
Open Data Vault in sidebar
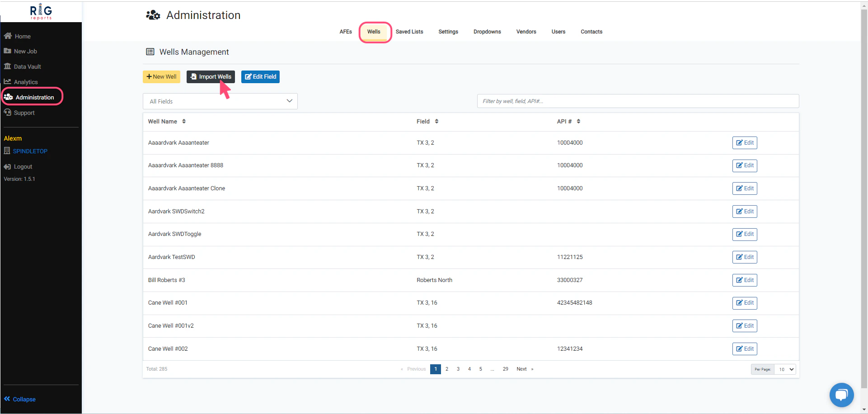pos(22,66)
